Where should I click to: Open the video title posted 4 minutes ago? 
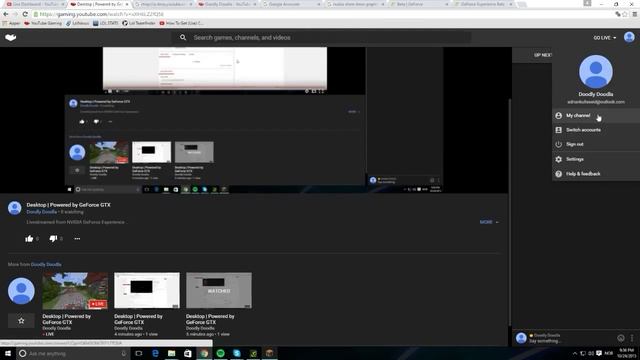tap(138, 319)
